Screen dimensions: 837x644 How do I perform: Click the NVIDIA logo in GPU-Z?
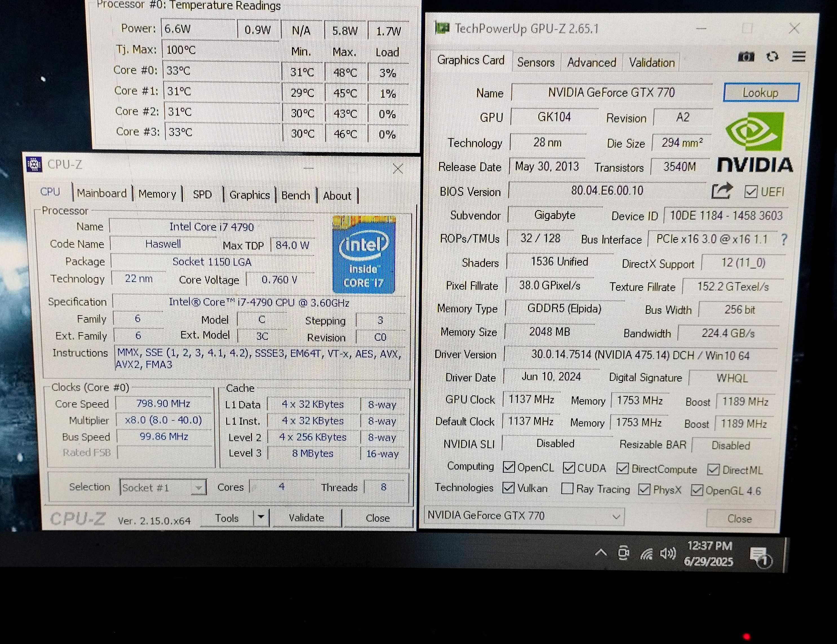755,142
